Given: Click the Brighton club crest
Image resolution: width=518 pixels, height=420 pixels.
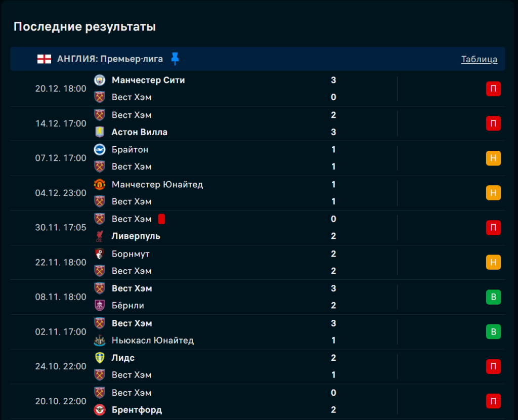Looking at the screenshot, I should point(100,149).
